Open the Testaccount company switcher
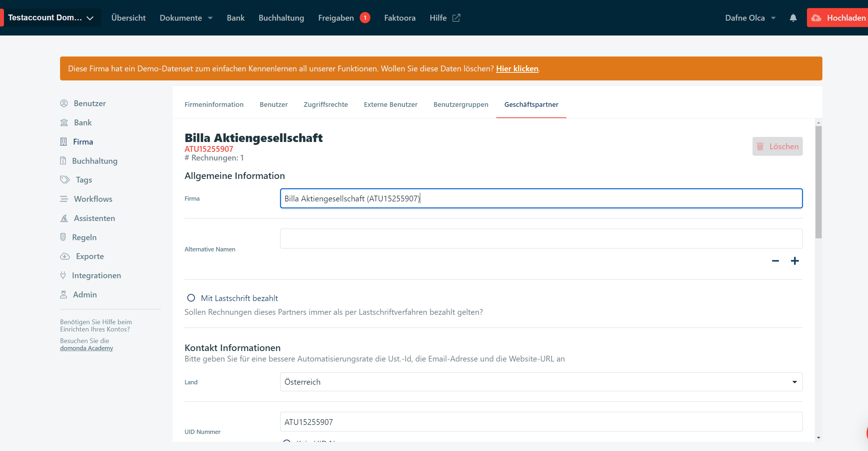This screenshot has height=451, width=868. 51,18
